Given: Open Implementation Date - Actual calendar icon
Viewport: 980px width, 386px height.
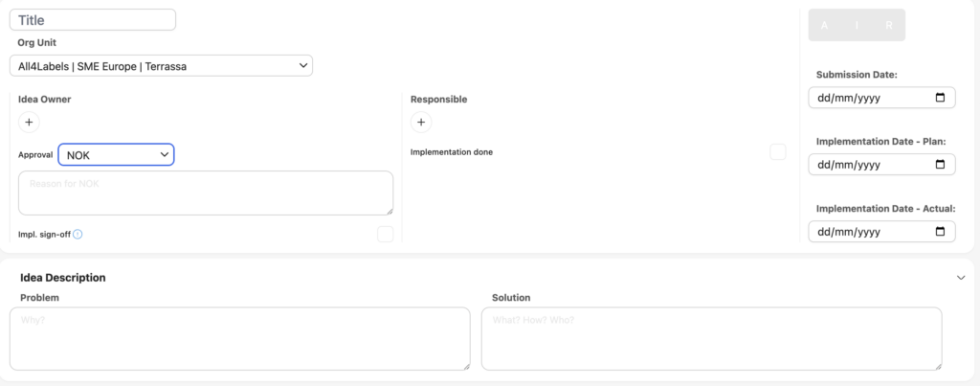Looking at the screenshot, I should (940, 232).
